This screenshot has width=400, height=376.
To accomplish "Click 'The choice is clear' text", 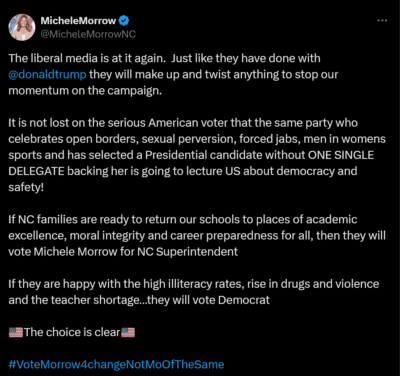I will (72, 332).
